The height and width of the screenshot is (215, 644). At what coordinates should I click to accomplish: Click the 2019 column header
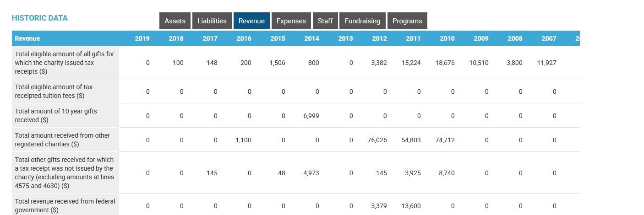(x=142, y=38)
